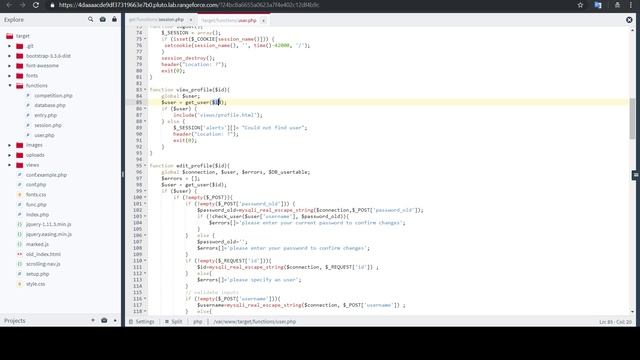
Task: Click the editor vertical scrollbar thumb
Action: pyautogui.click(x=632, y=118)
